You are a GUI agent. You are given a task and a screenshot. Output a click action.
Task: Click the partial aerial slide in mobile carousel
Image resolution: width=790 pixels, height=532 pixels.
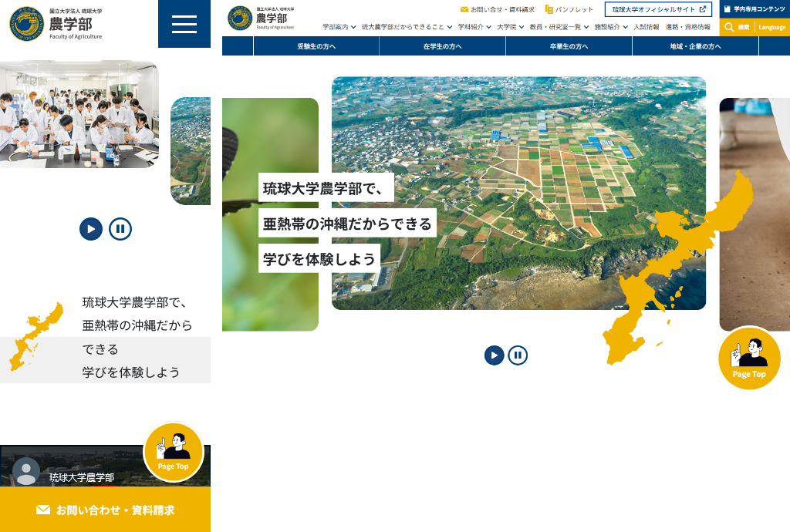(191, 151)
